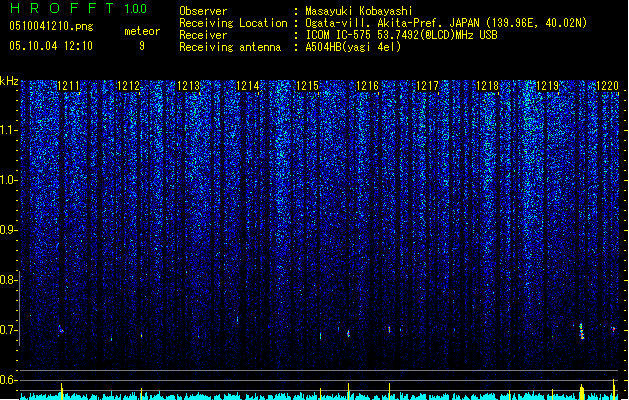Click the 1214 time marker
Screen dimensions: 629x400
(248, 85)
